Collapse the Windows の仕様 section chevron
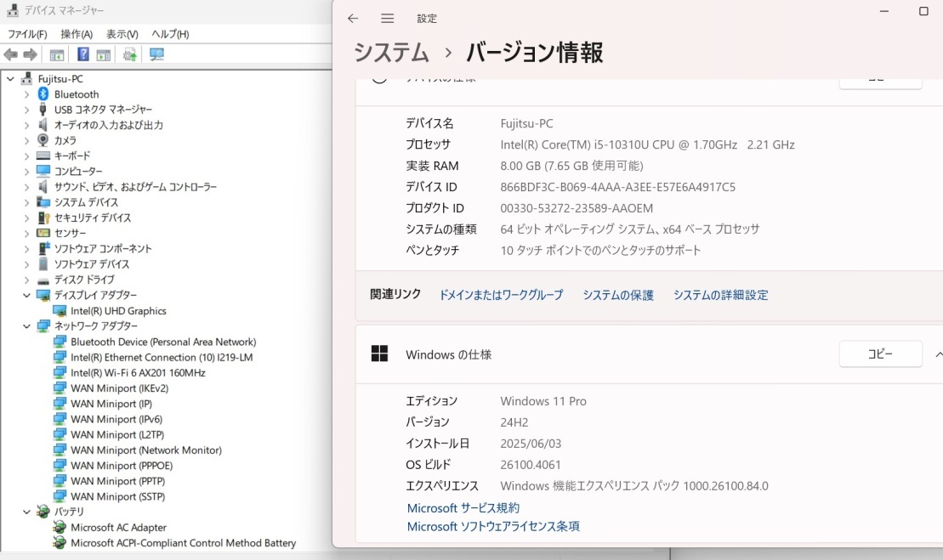Screen dimensions: 943x560 (938, 354)
